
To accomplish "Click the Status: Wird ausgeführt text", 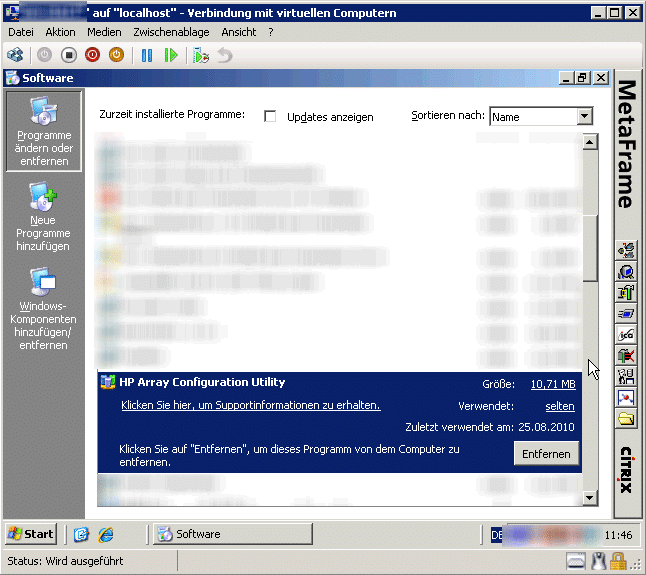I will click(x=65, y=561).
